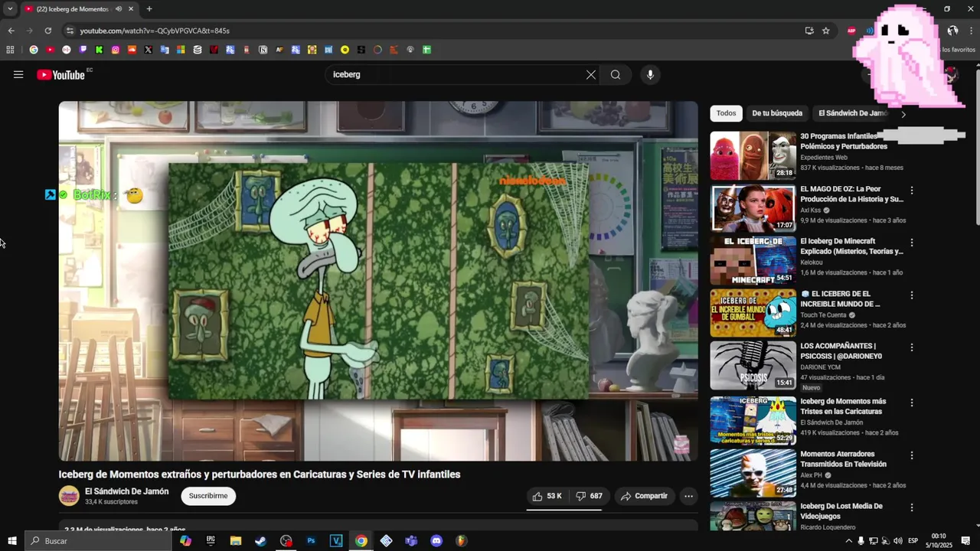
Task: Reload the page with refresh button
Action: [47, 31]
